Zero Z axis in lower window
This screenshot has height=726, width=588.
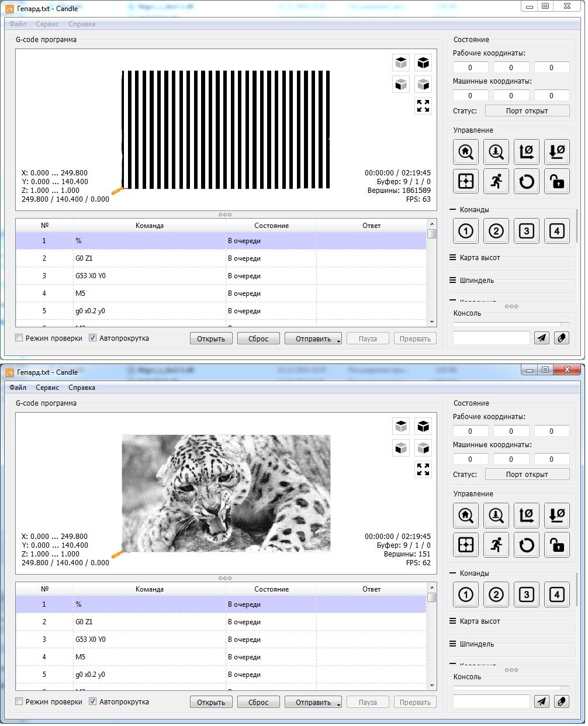click(x=557, y=516)
